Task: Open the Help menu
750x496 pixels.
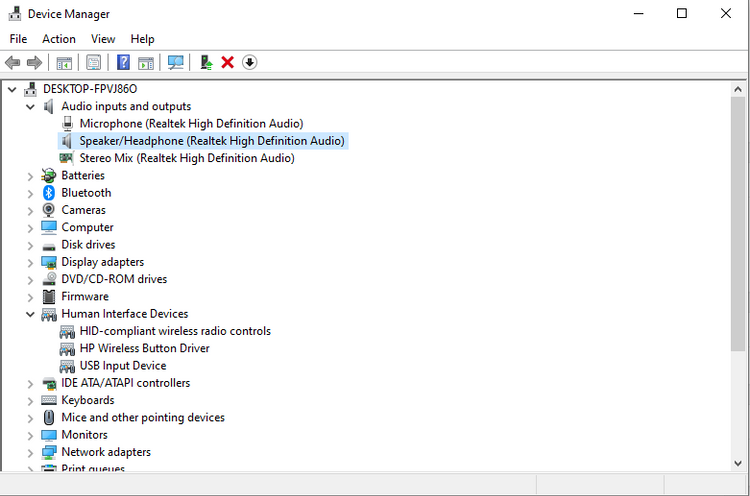Action: 143,39
